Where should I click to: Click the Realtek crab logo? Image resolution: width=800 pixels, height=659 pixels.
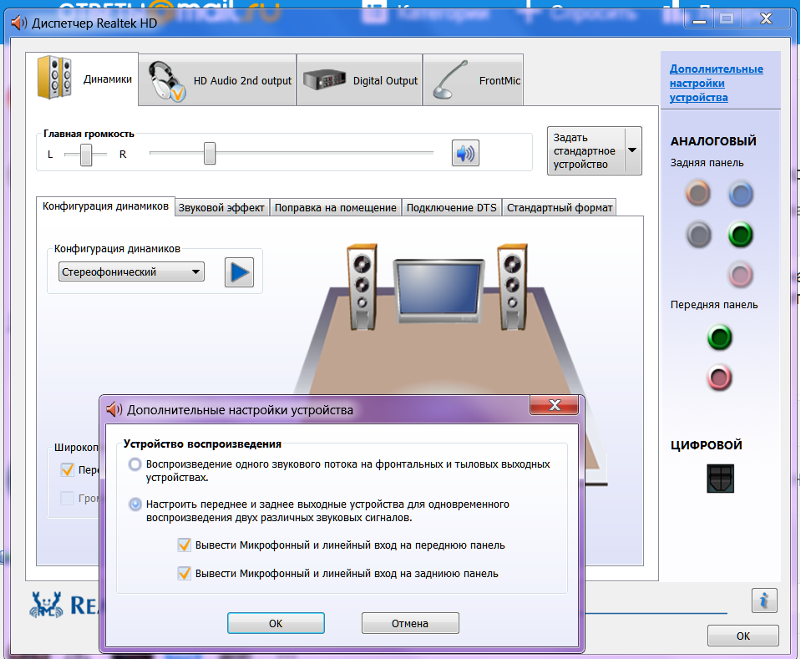tap(46, 605)
